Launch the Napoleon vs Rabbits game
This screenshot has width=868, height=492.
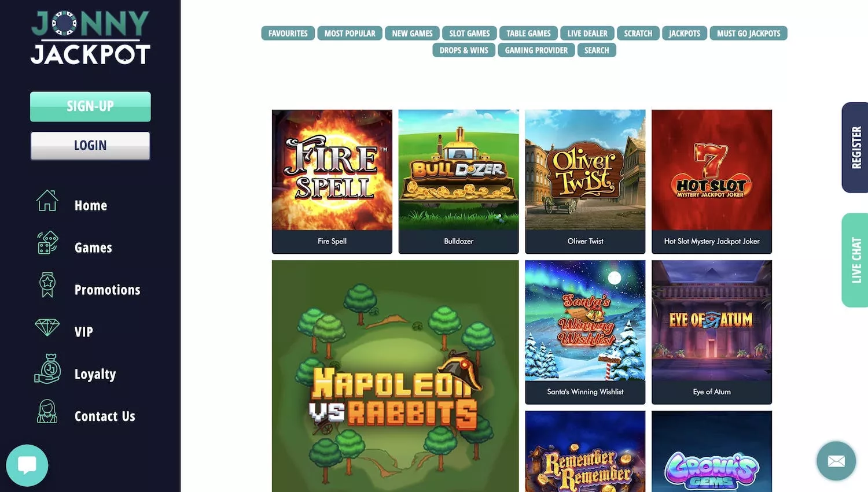click(395, 376)
